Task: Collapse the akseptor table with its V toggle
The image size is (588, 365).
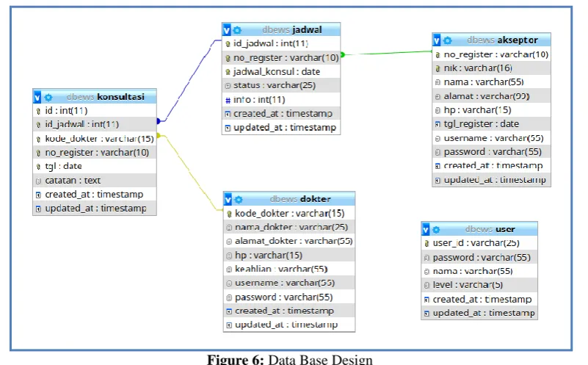Action: pyautogui.click(x=437, y=40)
